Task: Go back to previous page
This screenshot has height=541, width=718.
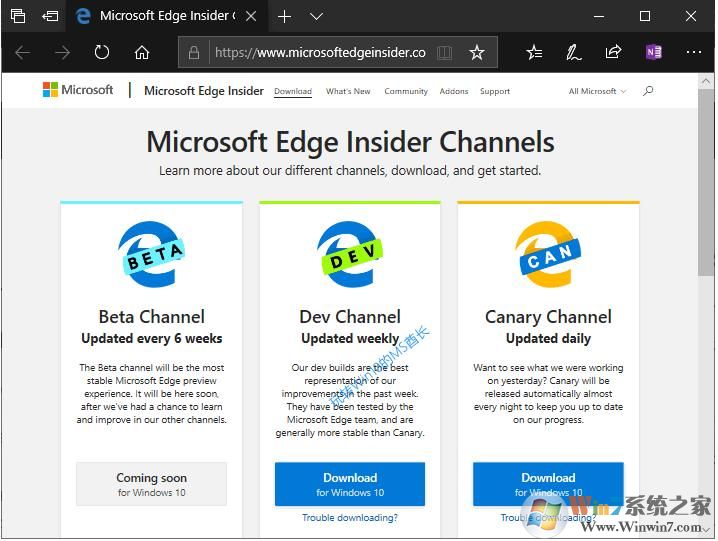Action: (22, 53)
